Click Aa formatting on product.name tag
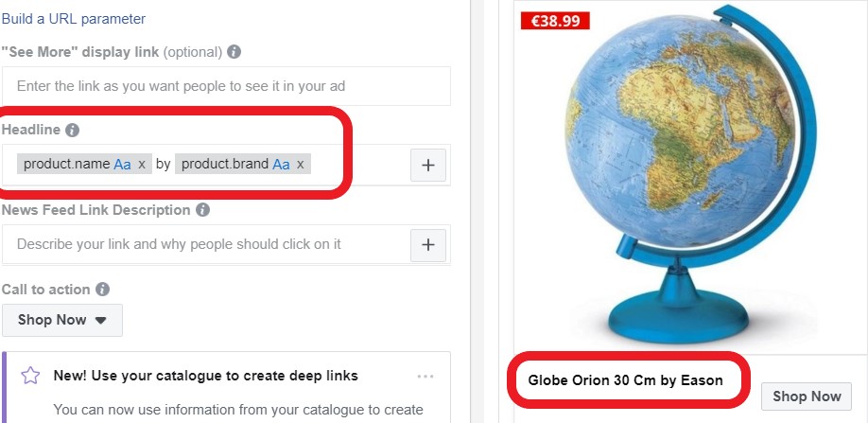Viewport: 868px width, 423px height. (123, 165)
